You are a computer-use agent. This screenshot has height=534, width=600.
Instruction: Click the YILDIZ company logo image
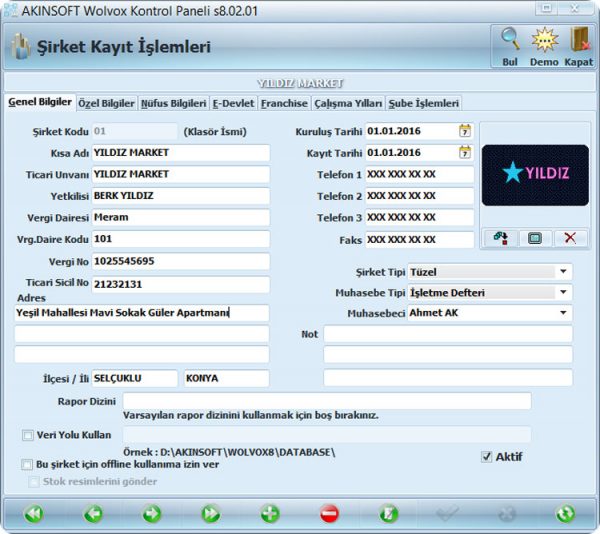(535, 175)
